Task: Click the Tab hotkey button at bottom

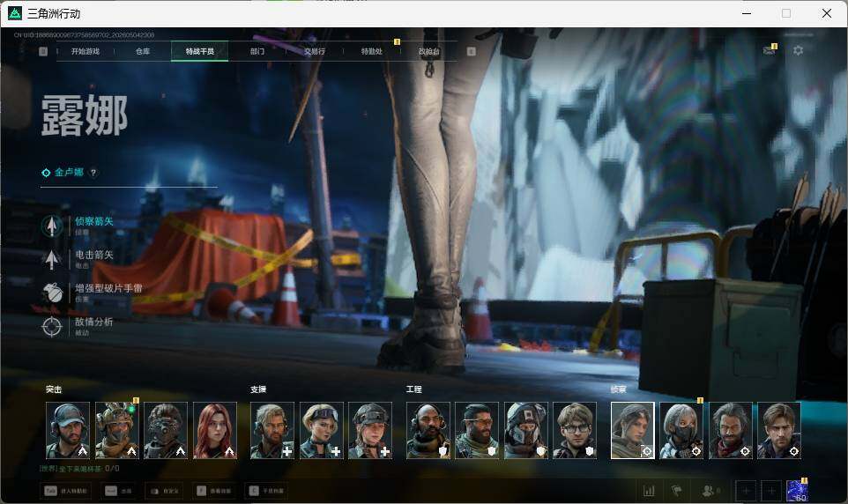Action: (65, 491)
